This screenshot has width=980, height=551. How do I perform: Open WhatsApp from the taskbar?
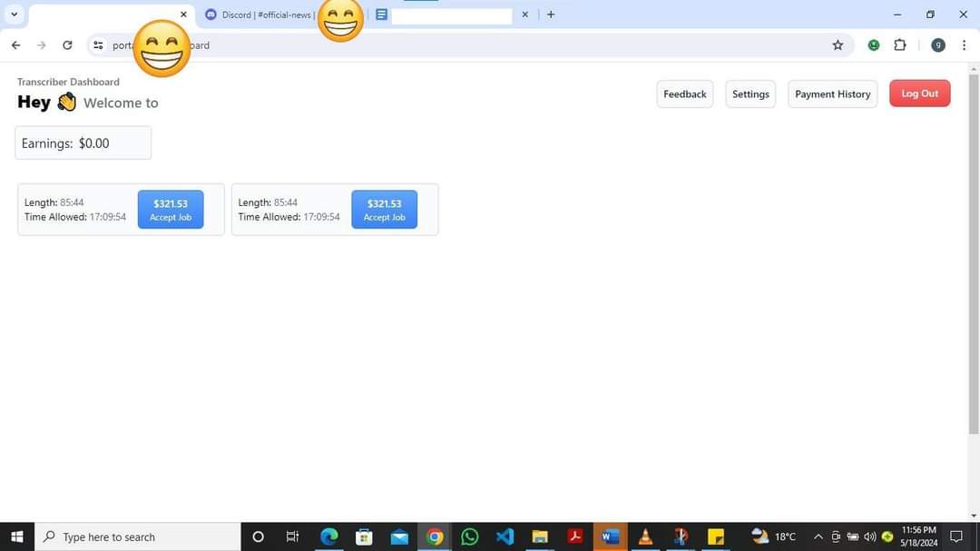469,536
